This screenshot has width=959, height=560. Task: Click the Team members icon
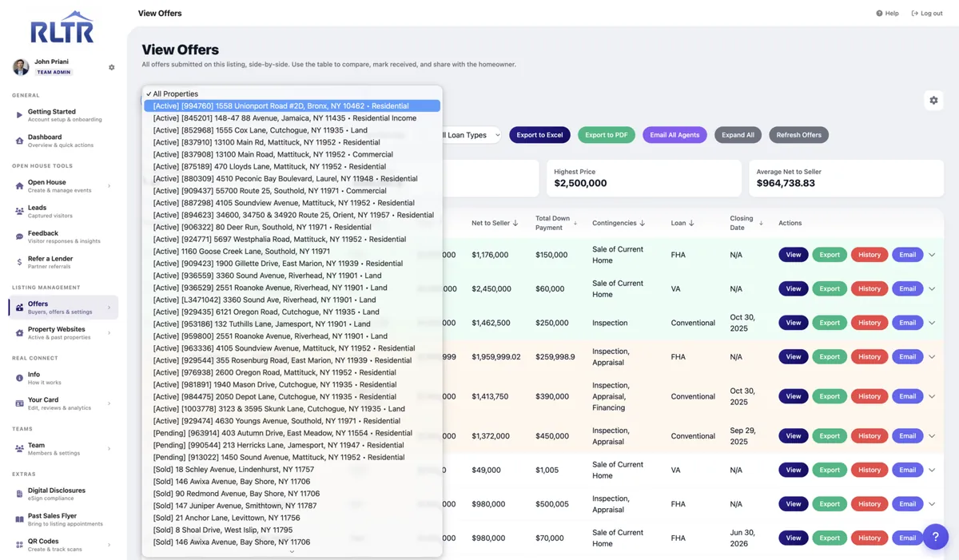click(x=19, y=449)
